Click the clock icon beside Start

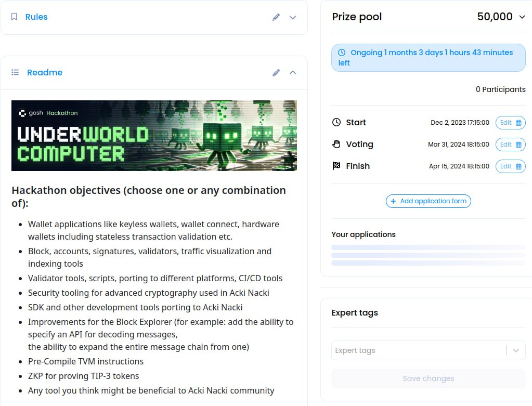click(x=336, y=123)
